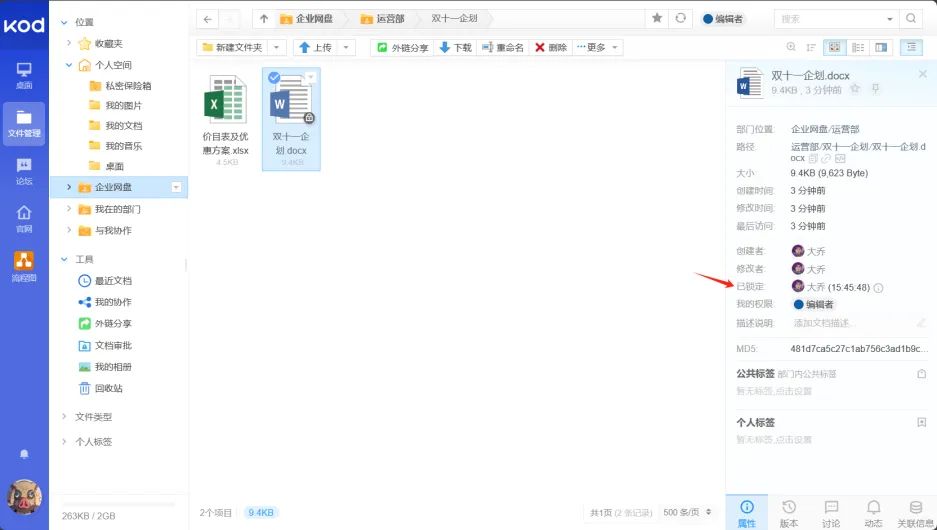Close the file properties panel
The image size is (937, 530).
pyautogui.click(x=923, y=74)
